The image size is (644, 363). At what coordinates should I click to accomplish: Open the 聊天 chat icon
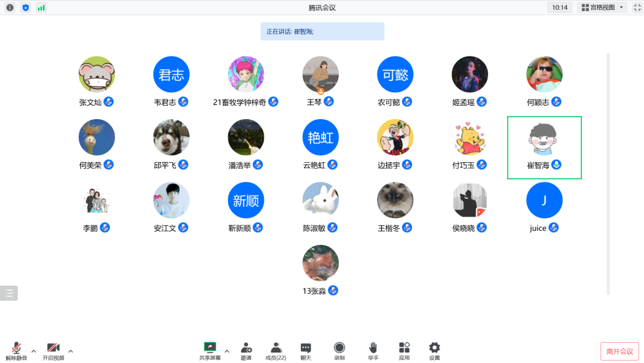pyautogui.click(x=306, y=351)
